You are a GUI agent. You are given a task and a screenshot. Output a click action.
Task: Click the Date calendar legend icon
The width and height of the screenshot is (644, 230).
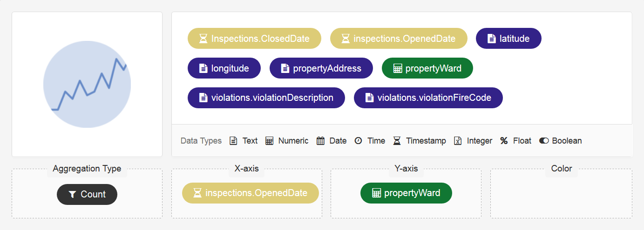pyautogui.click(x=320, y=141)
